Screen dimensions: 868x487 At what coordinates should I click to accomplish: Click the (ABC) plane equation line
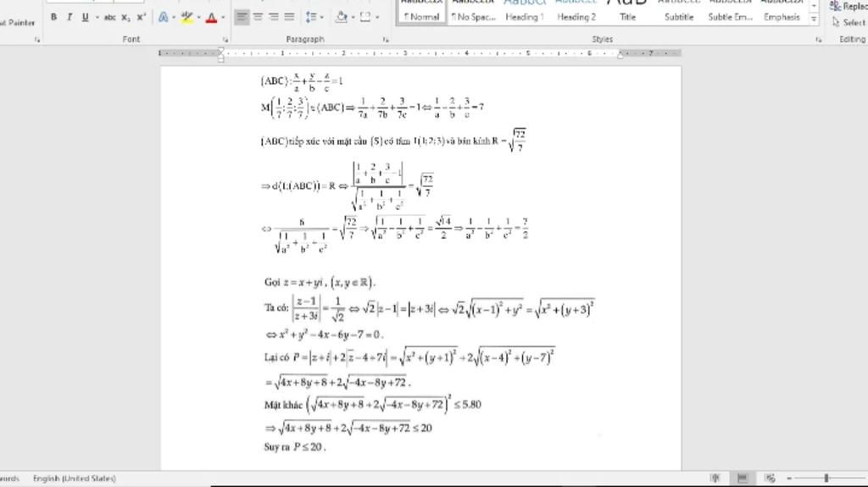[x=302, y=81]
